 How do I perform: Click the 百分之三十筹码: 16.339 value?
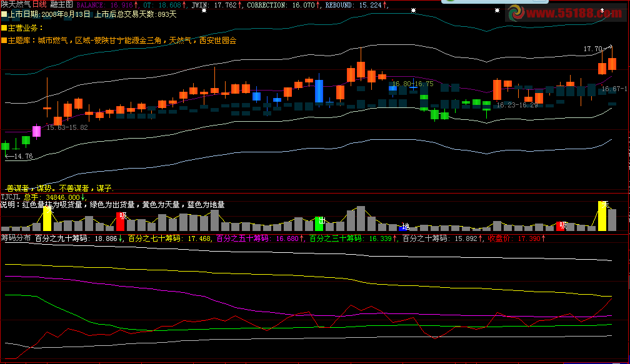[x=352, y=239]
